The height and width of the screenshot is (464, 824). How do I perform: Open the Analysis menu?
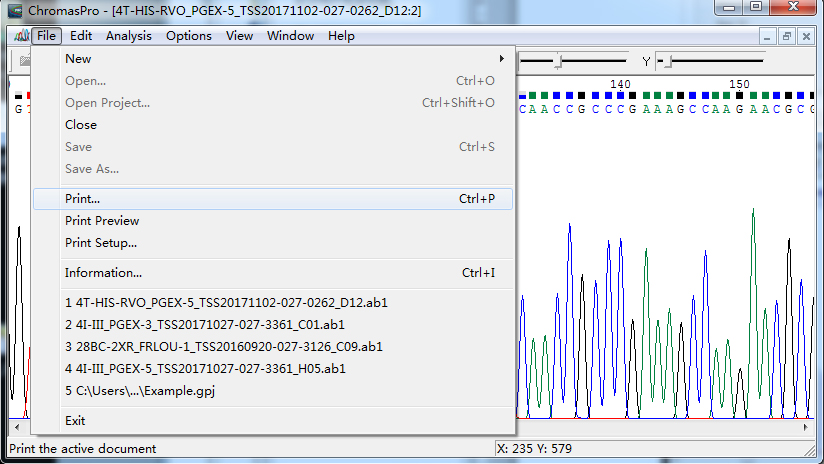[x=129, y=36]
